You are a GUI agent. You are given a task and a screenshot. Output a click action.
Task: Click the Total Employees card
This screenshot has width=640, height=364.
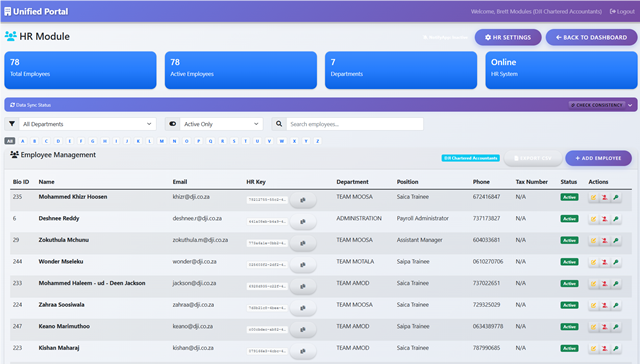(x=80, y=70)
